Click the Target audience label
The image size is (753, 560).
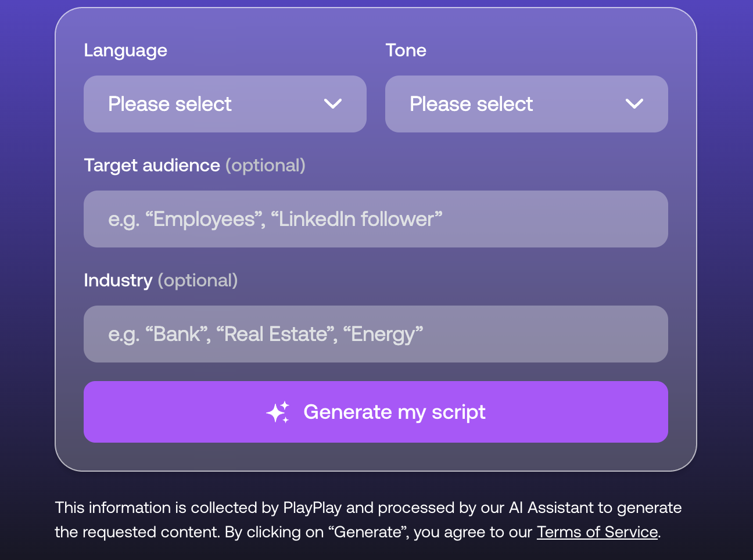(195, 166)
